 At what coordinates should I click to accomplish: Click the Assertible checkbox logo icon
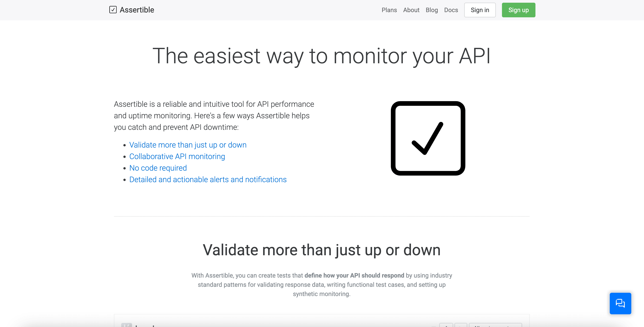click(113, 10)
